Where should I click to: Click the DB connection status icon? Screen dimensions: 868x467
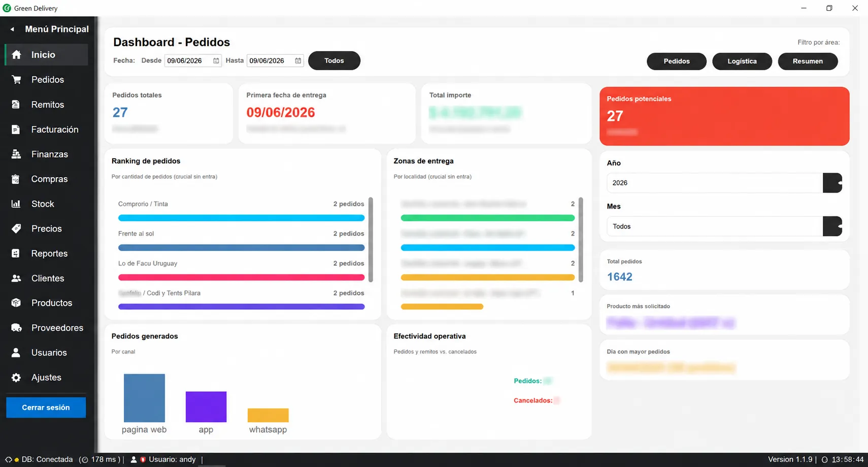click(x=9, y=459)
